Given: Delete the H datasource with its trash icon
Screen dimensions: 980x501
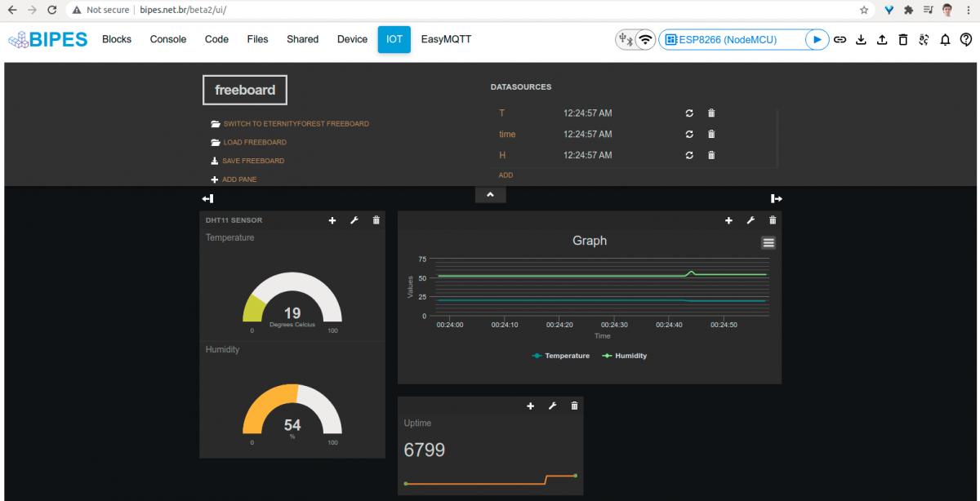Looking at the screenshot, I should click(x=711, y=155).
